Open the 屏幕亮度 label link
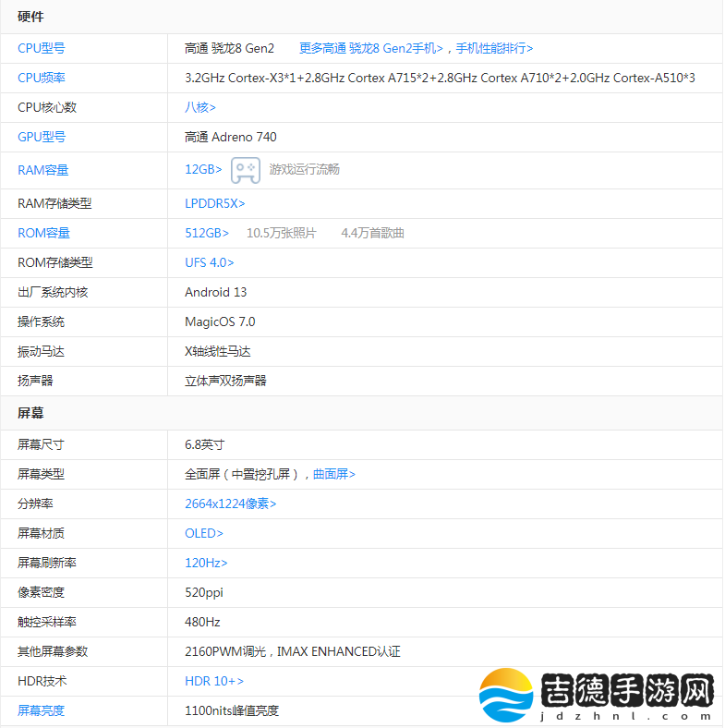Image resolution: width=725 pixels, height=728 pixels. pyautogui.click(x=41, y=710)
